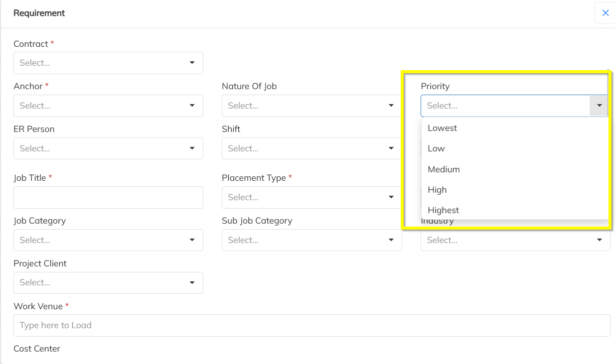The image size is (616, 364).
Task: Open the Contract dropdown
Action: [x=108, y=63]
